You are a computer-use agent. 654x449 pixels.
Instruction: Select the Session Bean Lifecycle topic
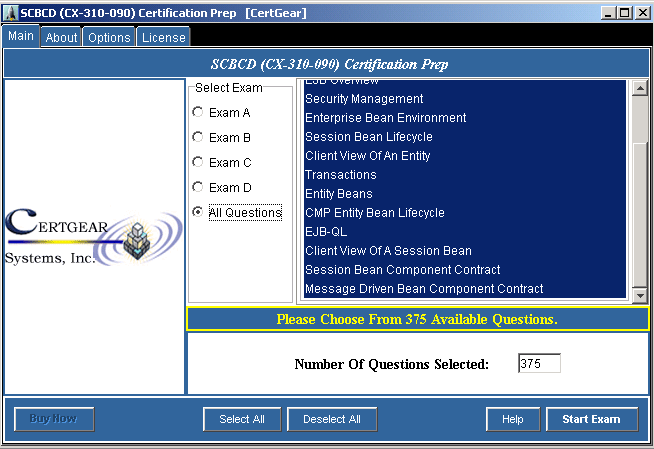tap(465, 137)
